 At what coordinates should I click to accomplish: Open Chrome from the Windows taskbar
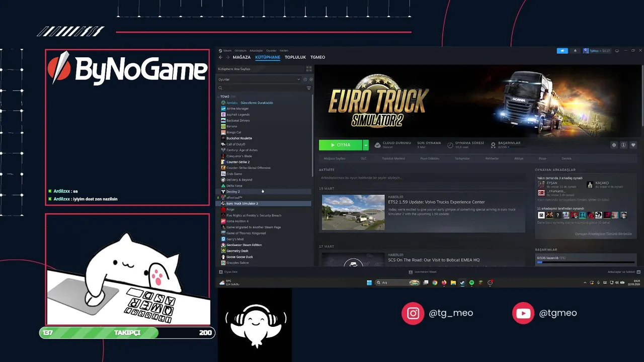[435, 283]
